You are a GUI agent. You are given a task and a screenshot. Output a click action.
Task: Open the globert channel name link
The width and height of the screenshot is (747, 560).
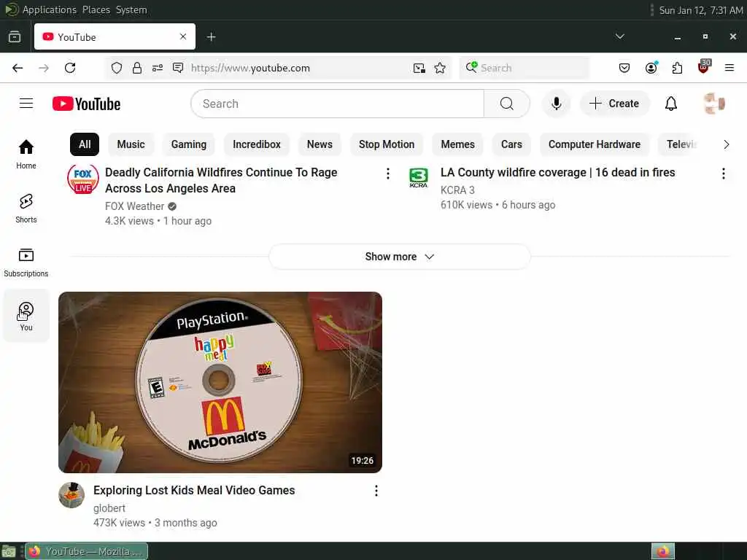click(x=109, y=508)
